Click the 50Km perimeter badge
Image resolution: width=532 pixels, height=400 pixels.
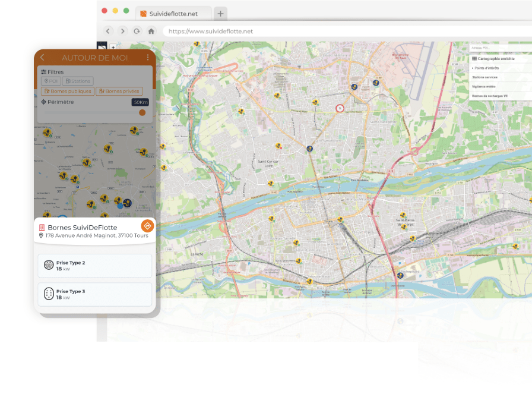[x=141, y=102]
